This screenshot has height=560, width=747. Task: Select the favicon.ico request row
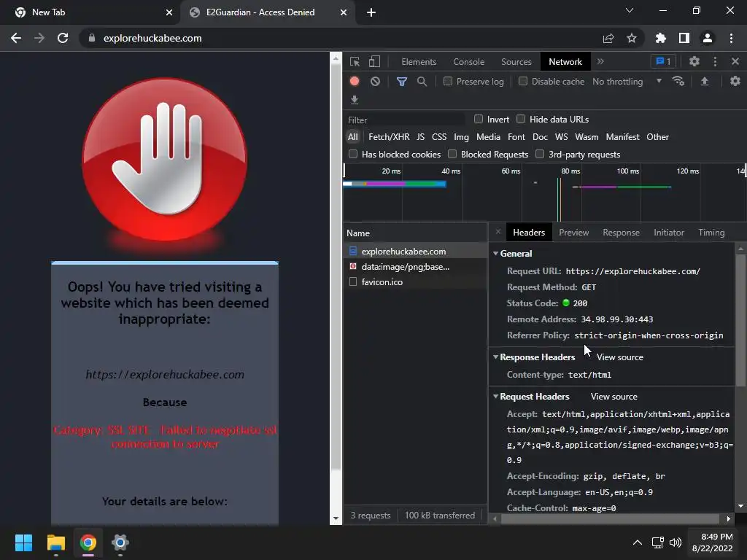[415, 282]
